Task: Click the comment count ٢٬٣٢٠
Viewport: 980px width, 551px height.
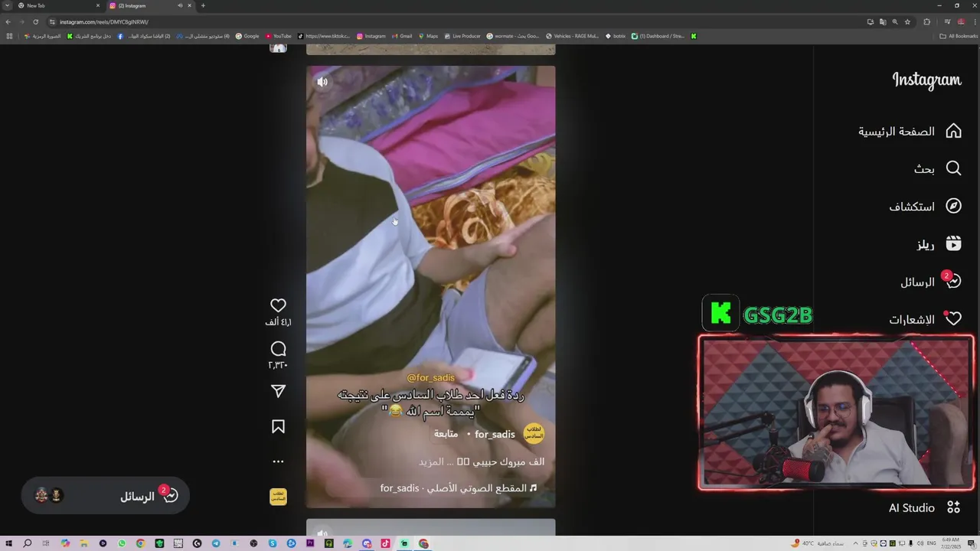Action: tap(278, 365)
